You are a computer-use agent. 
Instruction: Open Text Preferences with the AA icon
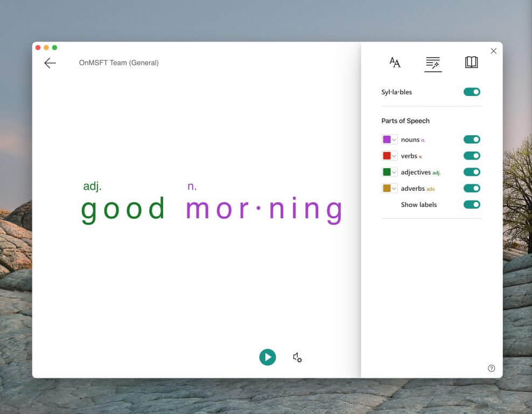pyautogui.click(x=395, y=63)
